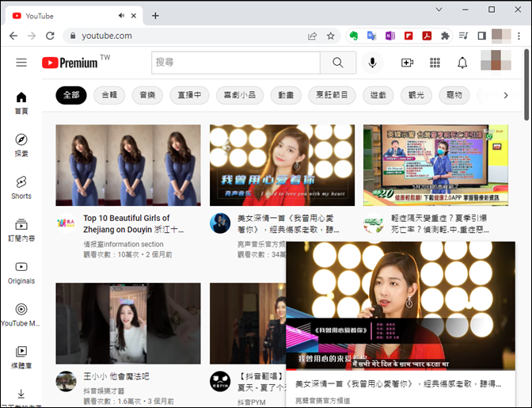Click the 抖音PYM channel avatar
This screenshot has height=408, width=532.
click(220, 382)
